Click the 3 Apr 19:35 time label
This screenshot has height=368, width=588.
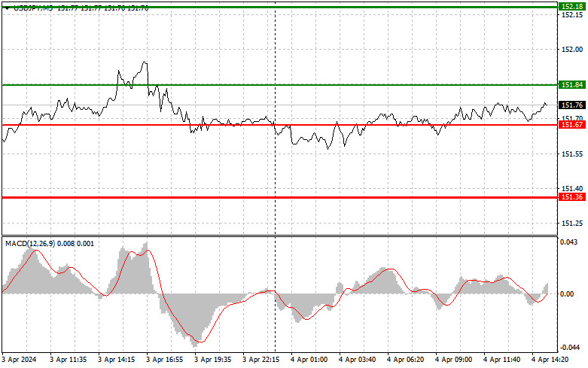pos(212,360)
